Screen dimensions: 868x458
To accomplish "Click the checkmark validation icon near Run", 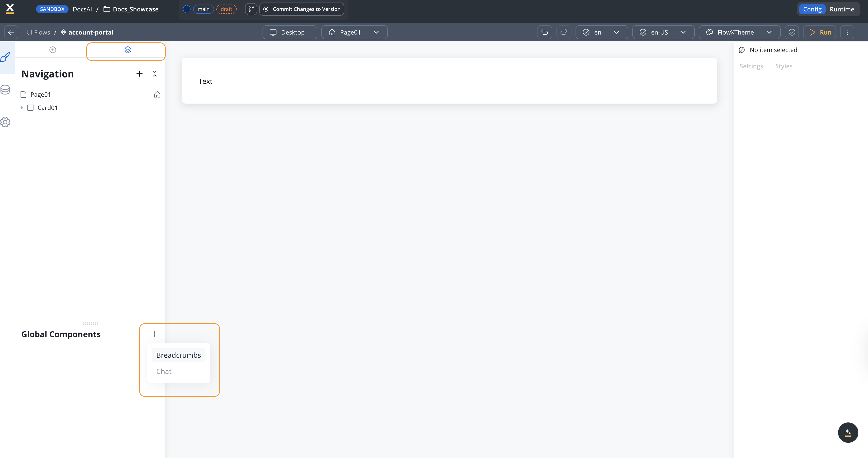I will [x=792, y=32].
